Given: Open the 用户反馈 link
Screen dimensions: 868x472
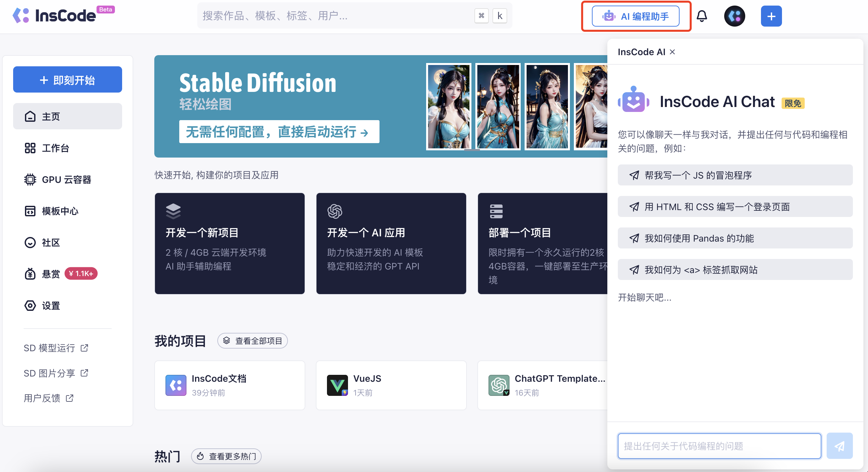Looking at the screenshot, I should (x=49, y=398).
